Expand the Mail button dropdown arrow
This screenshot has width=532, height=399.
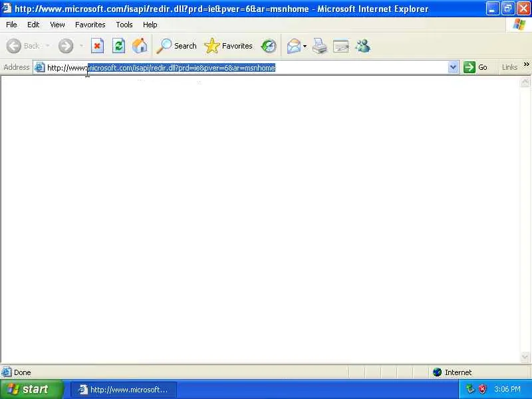(x=305, y=46)
